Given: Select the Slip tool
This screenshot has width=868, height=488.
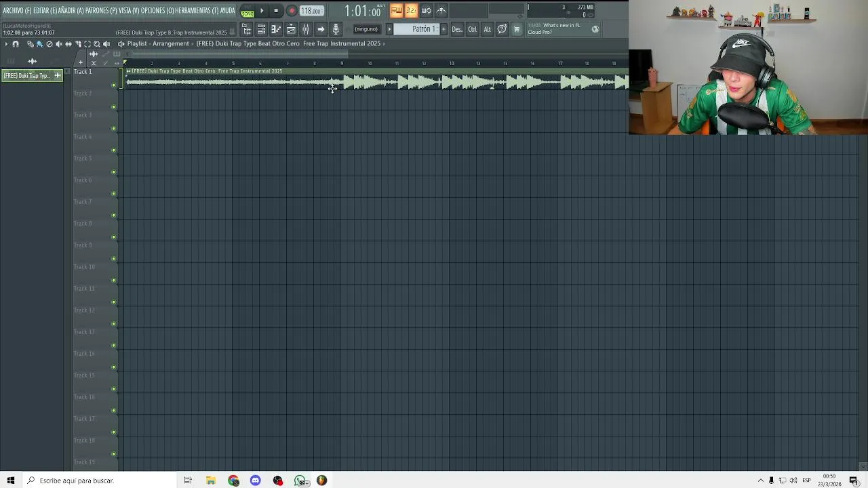Looking at the screenshot, I should [68, 44].
